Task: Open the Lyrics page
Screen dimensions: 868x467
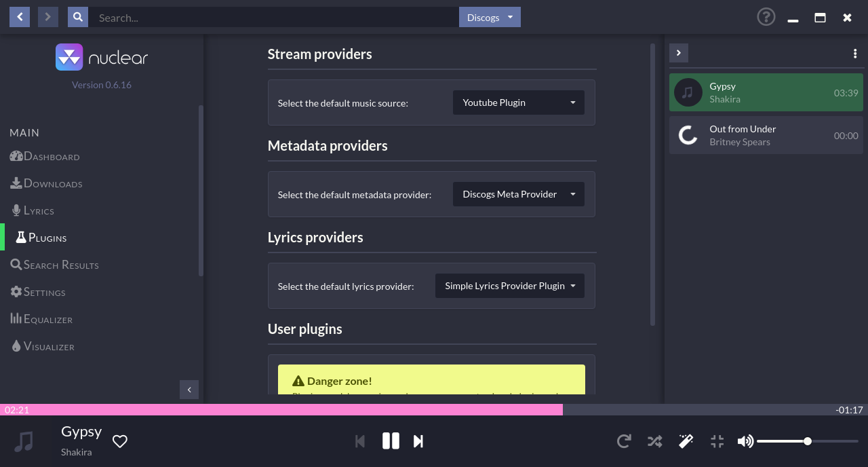Action: point(39,210)
